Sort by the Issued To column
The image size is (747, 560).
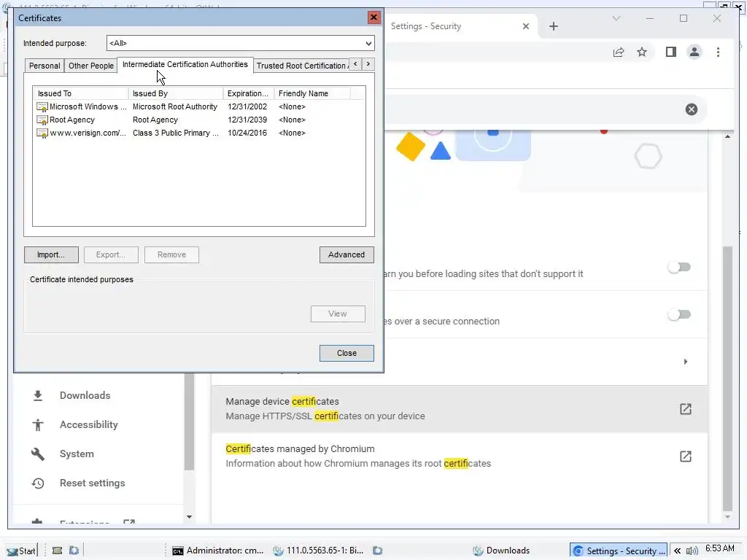pos(80,93)
